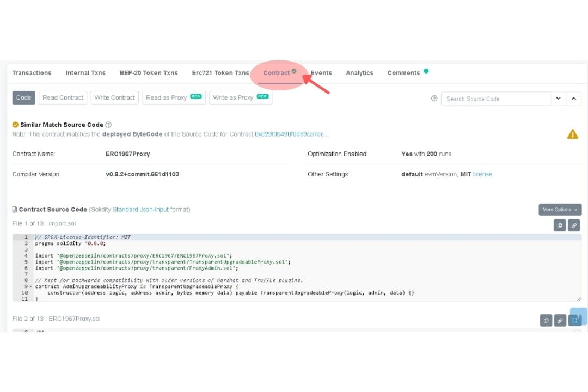Open the Comments tab

coord(403,73)
